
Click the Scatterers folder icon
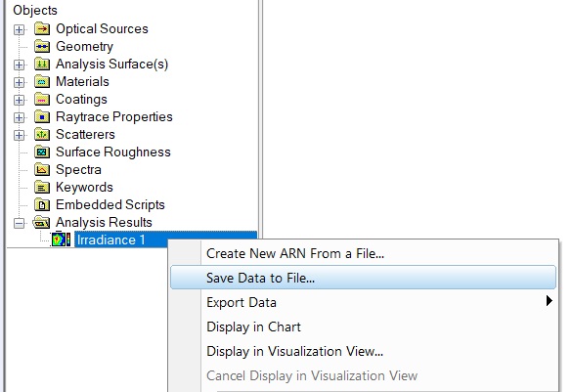pos(42,134)
